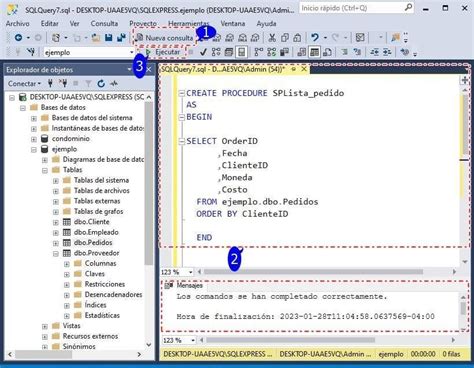Open the Ventana menu
This screenshot has height=368, width=474.
point(233,24)
